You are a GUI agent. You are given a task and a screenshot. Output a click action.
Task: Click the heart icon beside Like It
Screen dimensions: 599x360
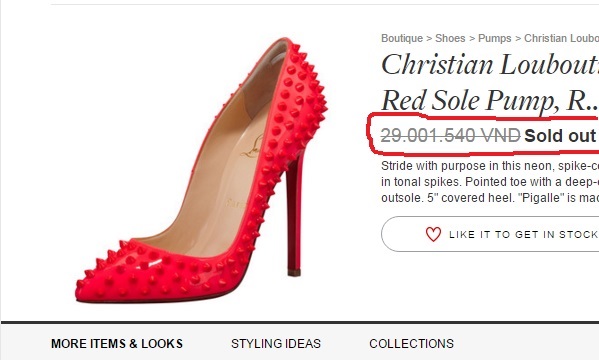click(433, 234)
